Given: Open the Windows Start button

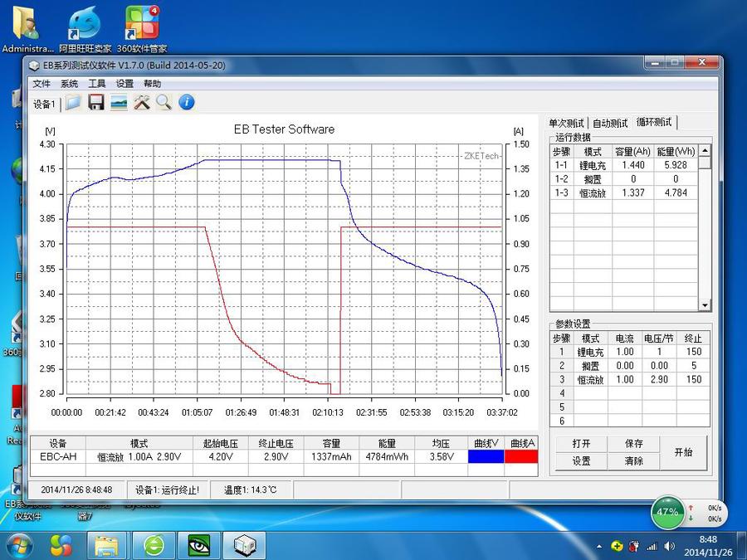Looking at the screenshot, I should coord(20,546).
